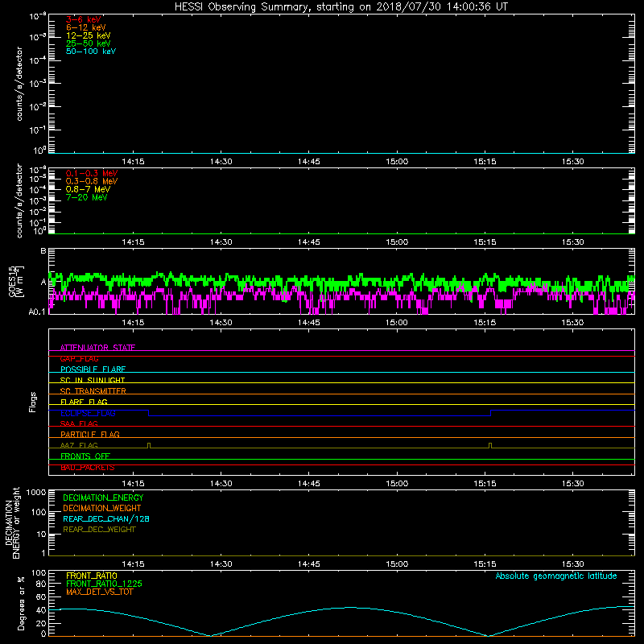Select the POSSIBLE_FLARE flag label

click(x=93, y=369)
